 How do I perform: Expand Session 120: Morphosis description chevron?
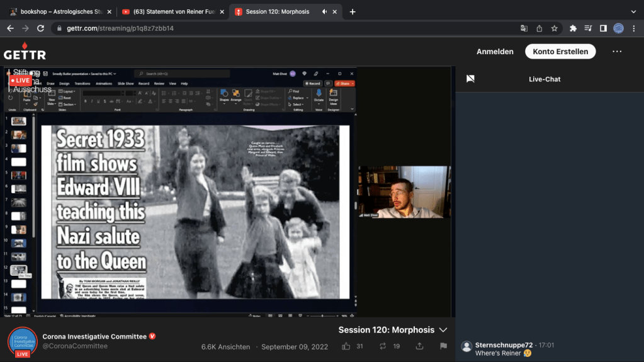(443, 330)
